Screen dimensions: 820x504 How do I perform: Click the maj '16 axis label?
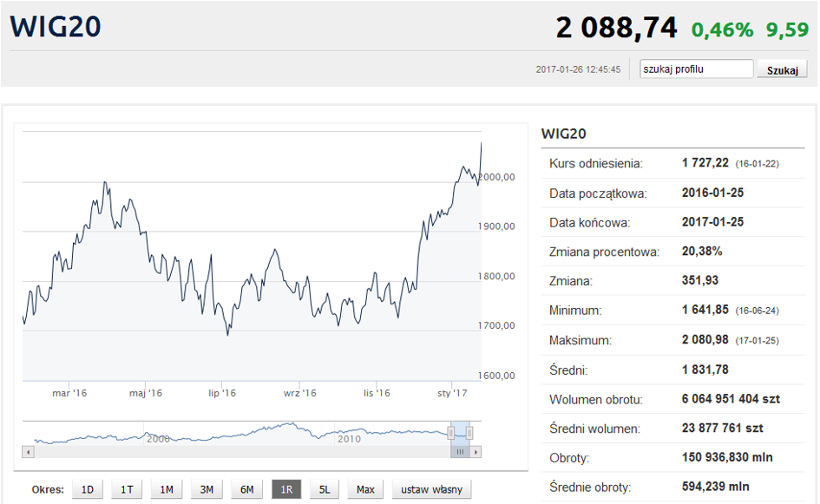(146, 393)
